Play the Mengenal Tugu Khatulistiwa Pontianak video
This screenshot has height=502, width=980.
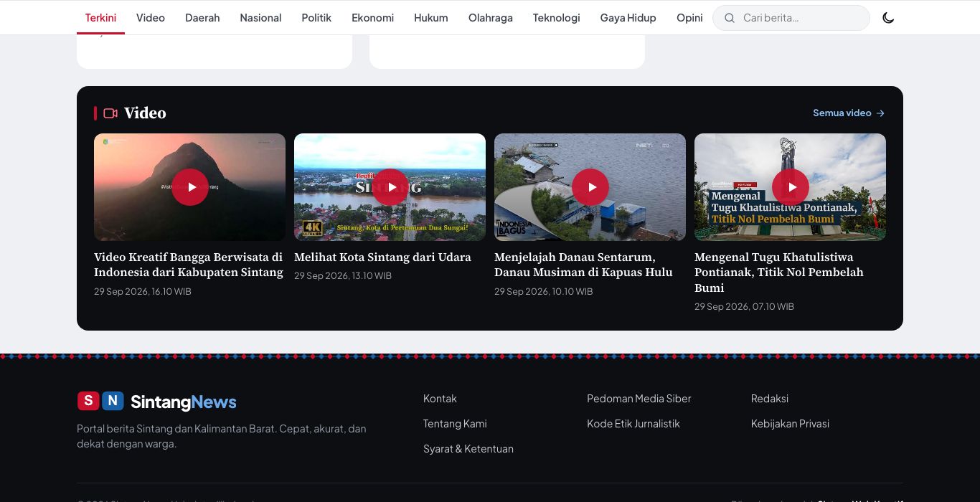[791, 187]
